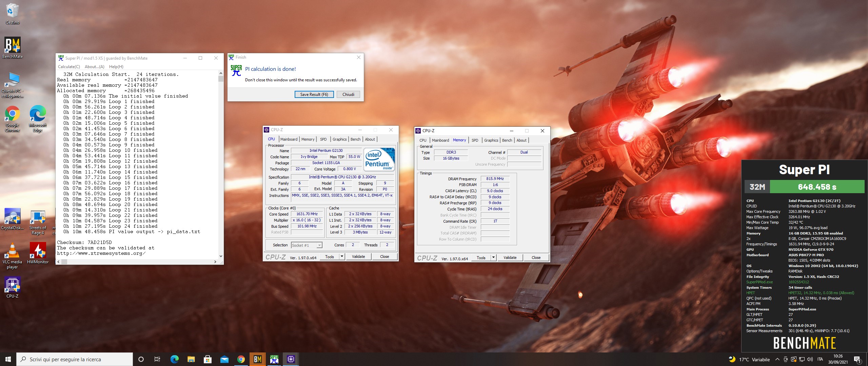Click Validate button in right CPU-Z
The height and width of the screenshot is (366, 868).
point(510,258)
